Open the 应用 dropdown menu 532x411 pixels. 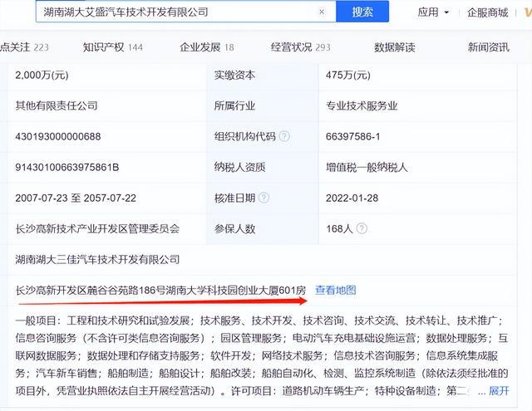[x=433, y=12]
